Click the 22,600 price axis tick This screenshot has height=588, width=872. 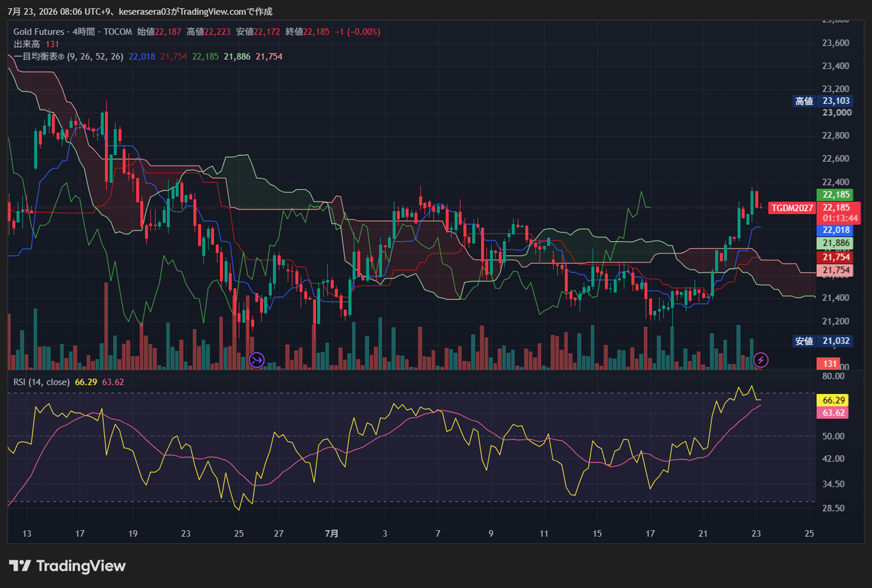836,159
